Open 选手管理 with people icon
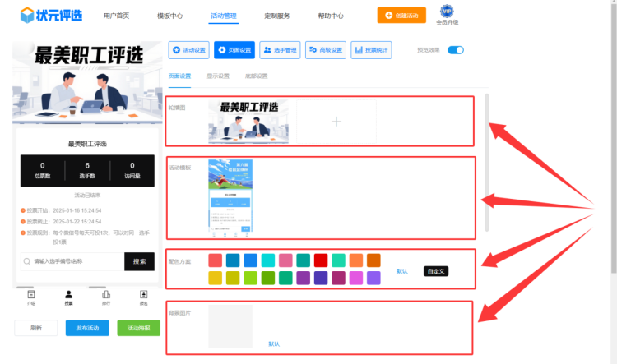The width and height of the screenshot is (617, 364). point(280,50)
